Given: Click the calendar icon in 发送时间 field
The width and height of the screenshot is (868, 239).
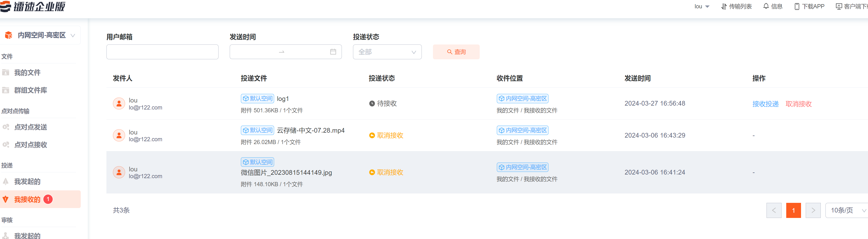Looking at the screenshot, I should [333, 52].
